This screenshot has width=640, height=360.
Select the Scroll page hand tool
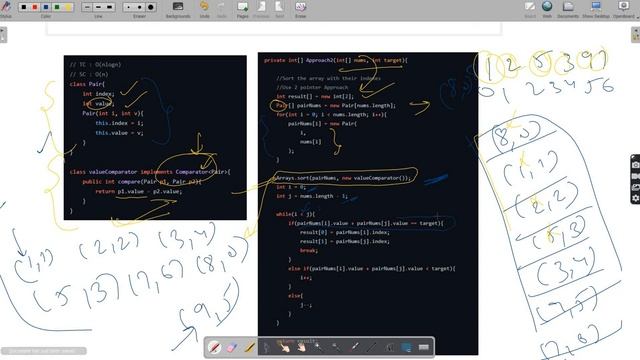[301, 347]
